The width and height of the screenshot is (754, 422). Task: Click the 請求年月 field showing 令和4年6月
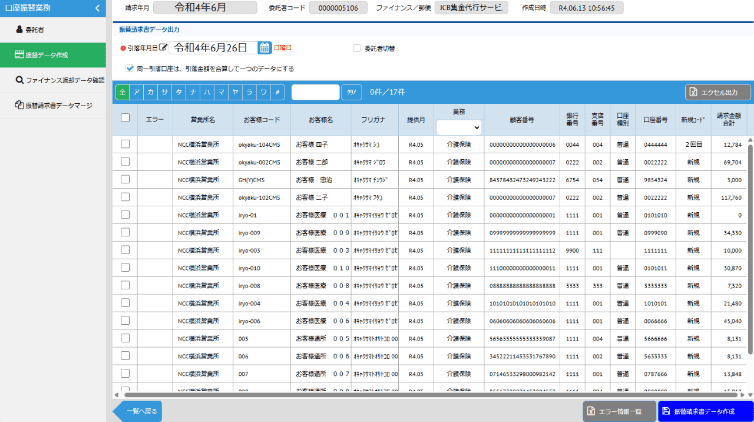pyautogui.click(x=205, y=8)
